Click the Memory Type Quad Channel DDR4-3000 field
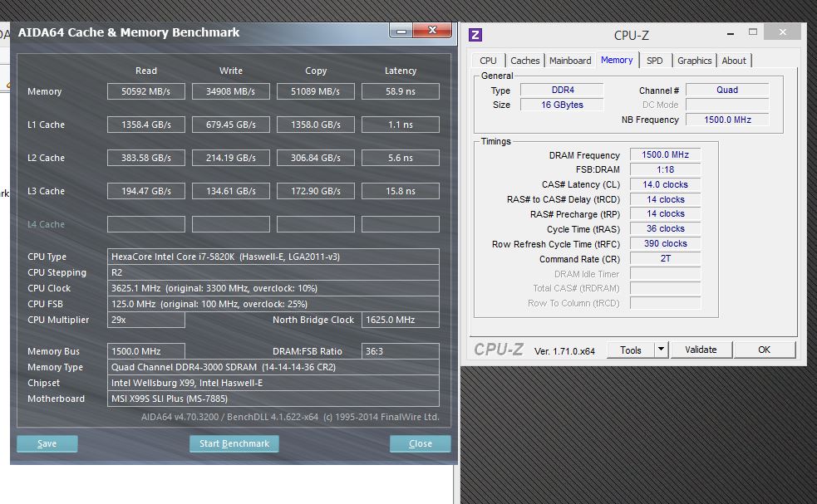Image resolution: width=817 pixels, height=504 pixels. (x=273, y=367)
